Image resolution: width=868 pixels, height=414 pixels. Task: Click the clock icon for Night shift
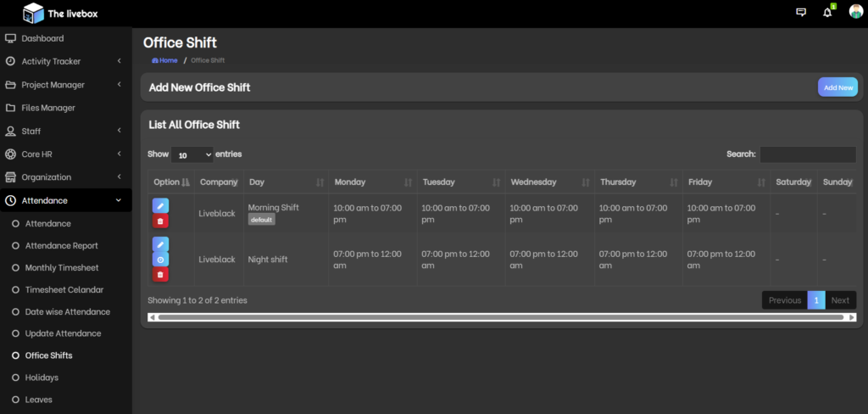(x=160, y=260)
